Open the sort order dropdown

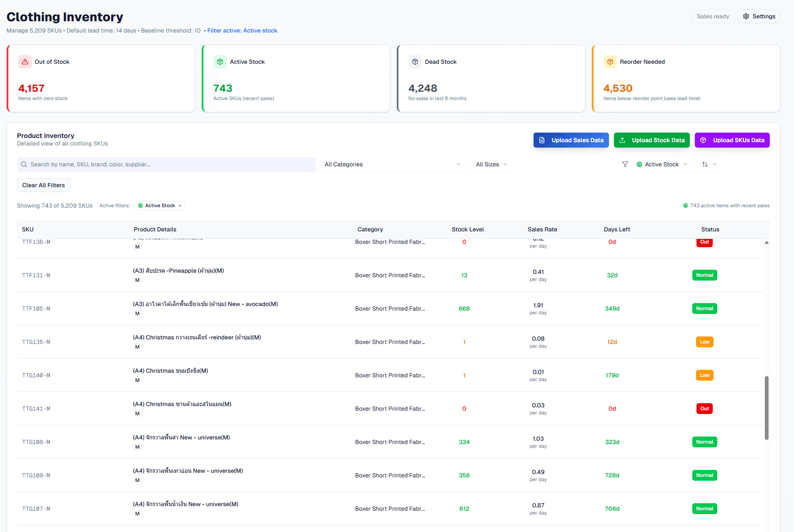coord(709,164)
